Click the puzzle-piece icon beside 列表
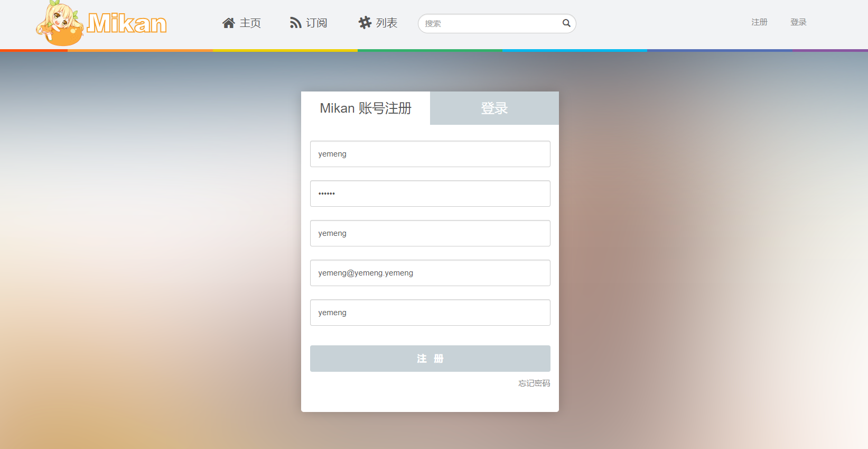The image size is (868, 449). 365,23
